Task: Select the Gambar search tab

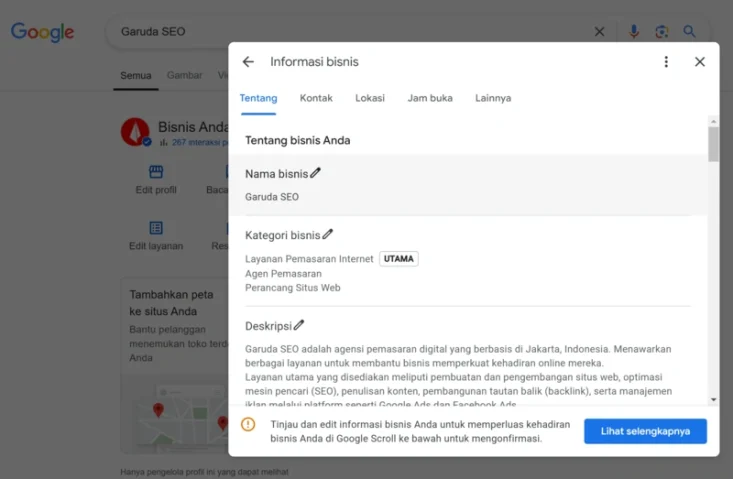Action: click(x=185, y=75)
